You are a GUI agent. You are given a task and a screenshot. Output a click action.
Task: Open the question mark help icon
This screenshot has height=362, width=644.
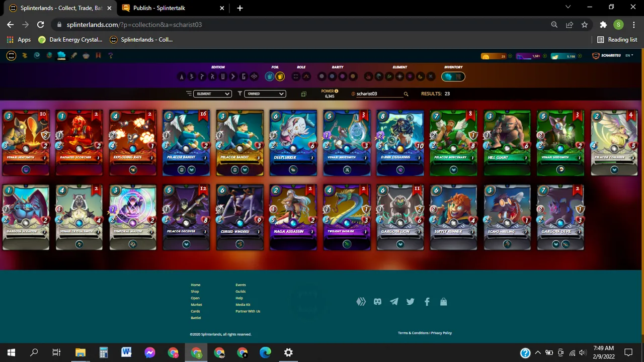[111, 55]
